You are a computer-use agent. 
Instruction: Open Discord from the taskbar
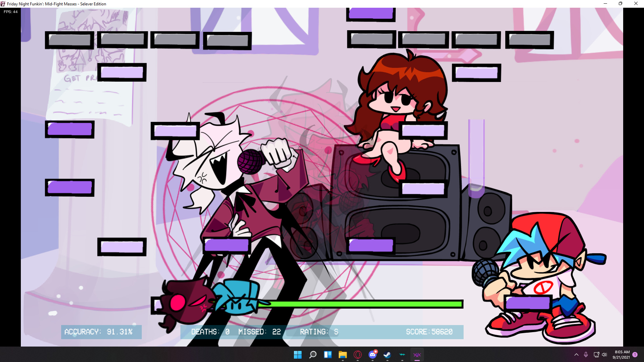(x=372, y=355)
